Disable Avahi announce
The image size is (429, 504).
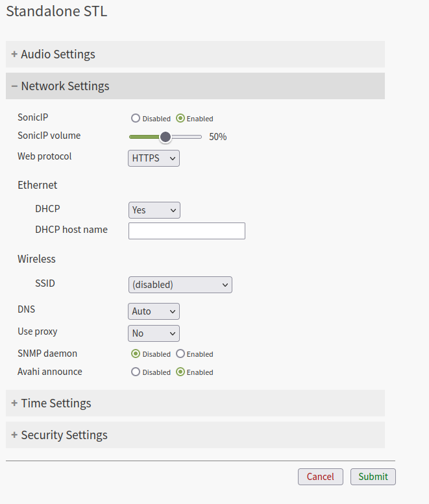coord(136,372)
